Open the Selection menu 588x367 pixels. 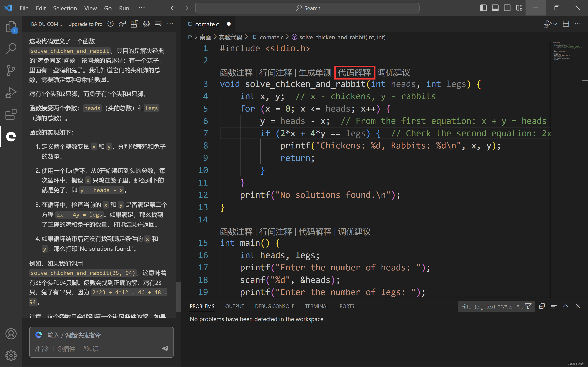click(65, 8)
